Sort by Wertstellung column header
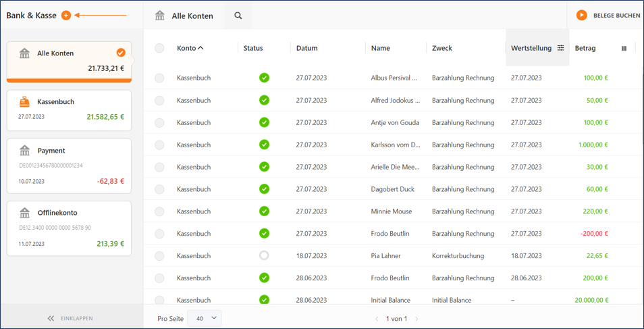This screenshot has height=329, width=644. pyautogui.click(x=531, y=48)
